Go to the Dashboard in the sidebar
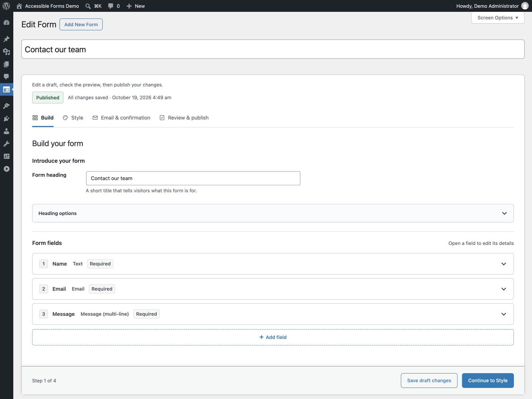Screen dimensions: 532x399 (x=6, y=23)
